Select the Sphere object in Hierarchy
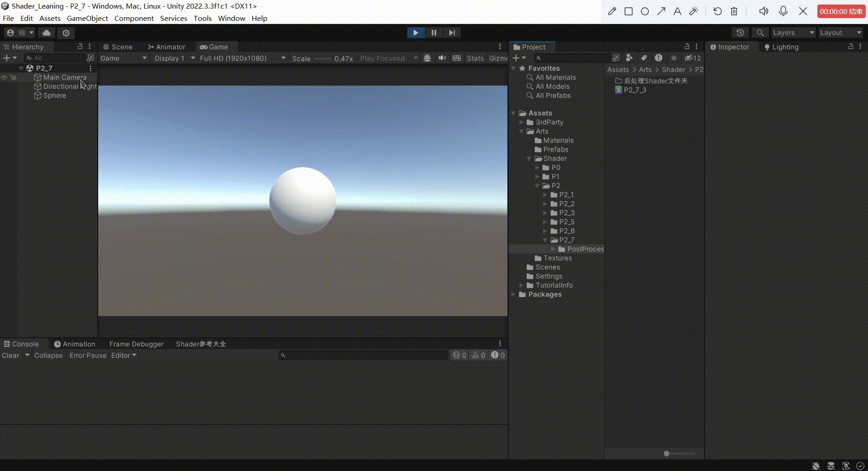 (55, 96)
